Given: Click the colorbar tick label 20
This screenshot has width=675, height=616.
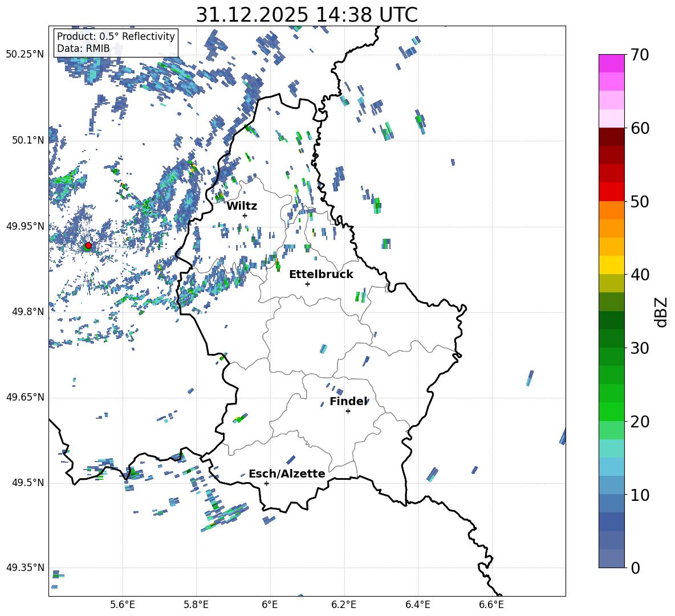Looking at the screenshot, I should 640,422.
